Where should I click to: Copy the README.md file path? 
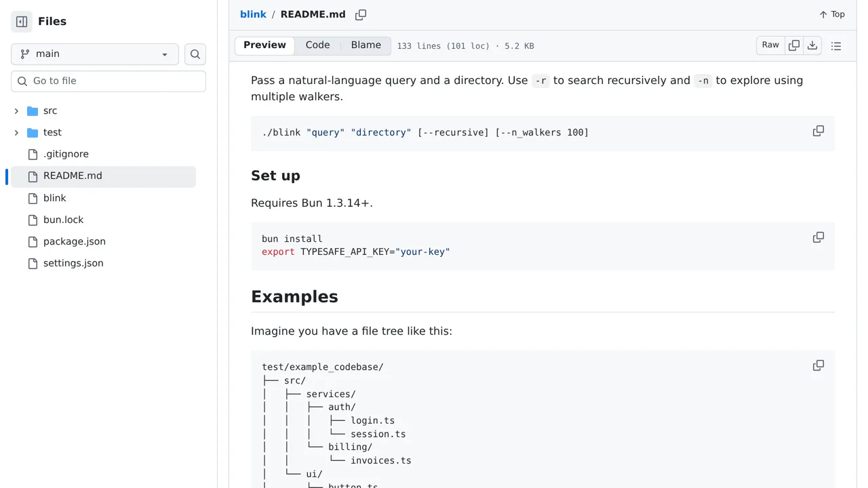361,14
